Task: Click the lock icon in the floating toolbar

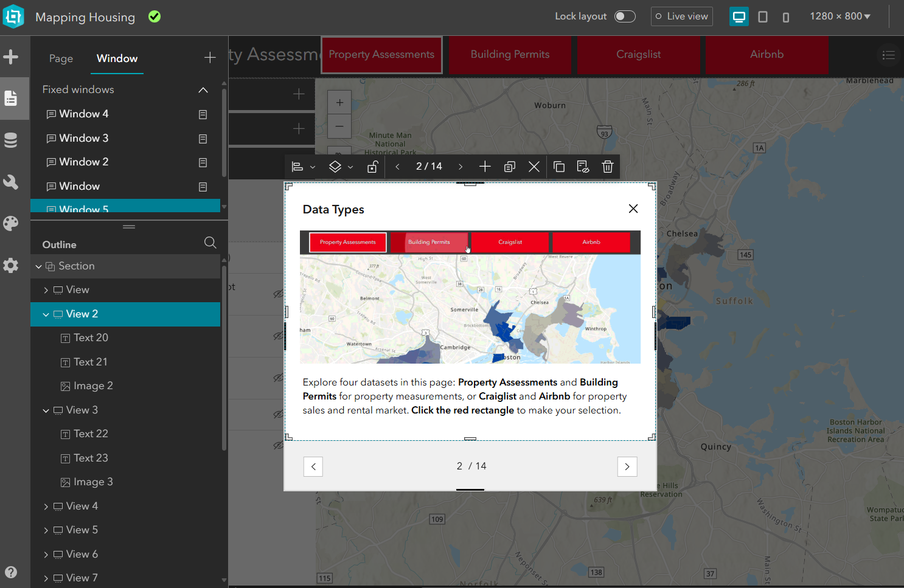Action: point(372,167)
